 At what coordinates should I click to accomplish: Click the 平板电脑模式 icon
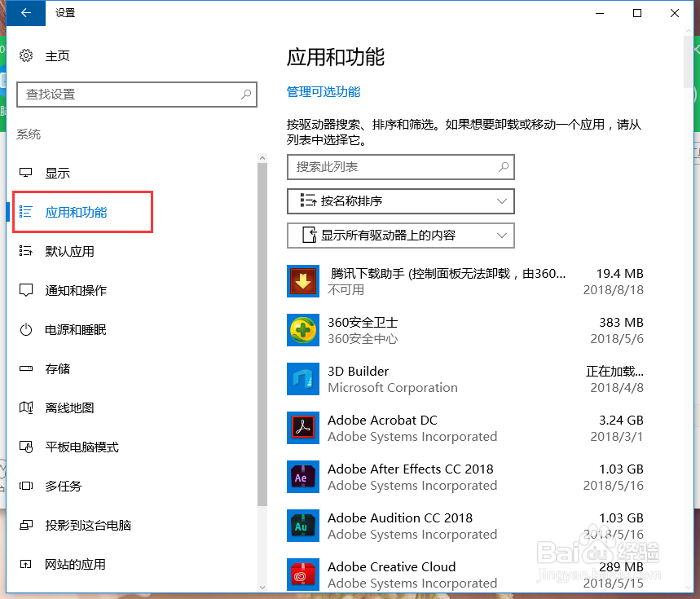click(x=26, y=447)
